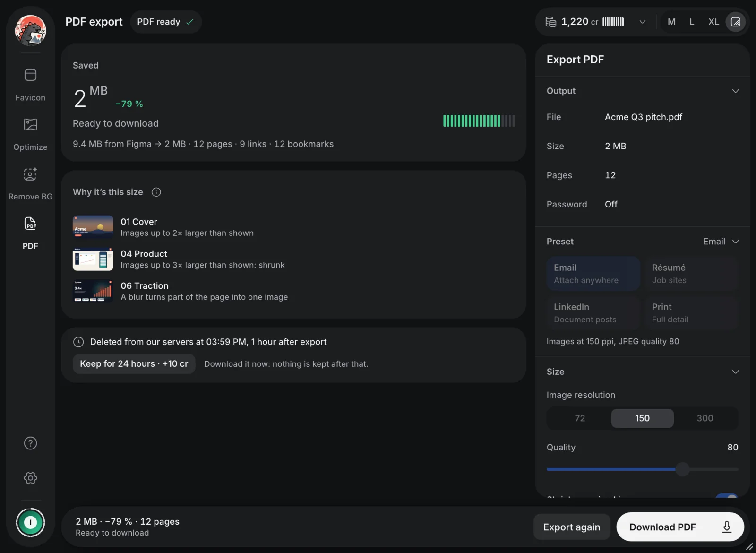The height and width of the screenshot is (553, 756).
Task: Click the info icon beside Why it's this size
Action: coord(156,192)
